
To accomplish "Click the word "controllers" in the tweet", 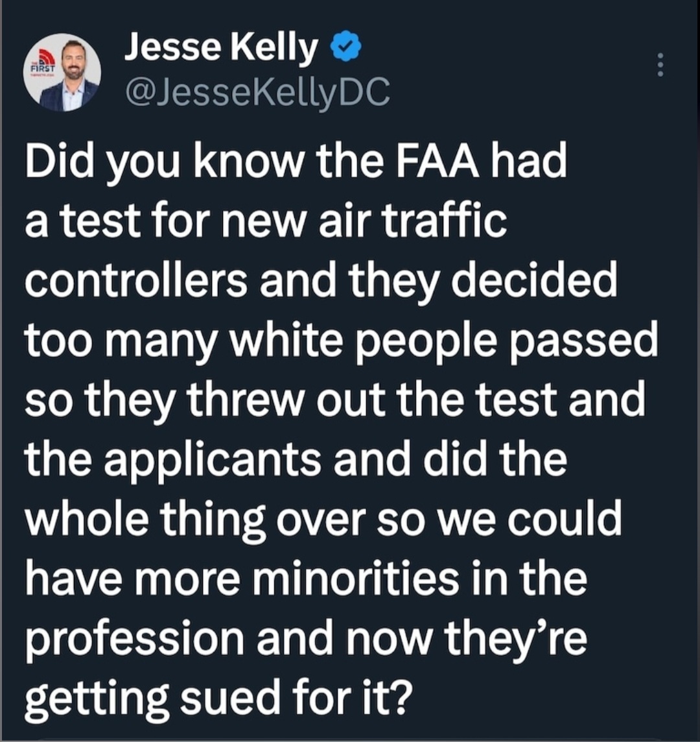I will pyautogui.click(x=135, y=280).
